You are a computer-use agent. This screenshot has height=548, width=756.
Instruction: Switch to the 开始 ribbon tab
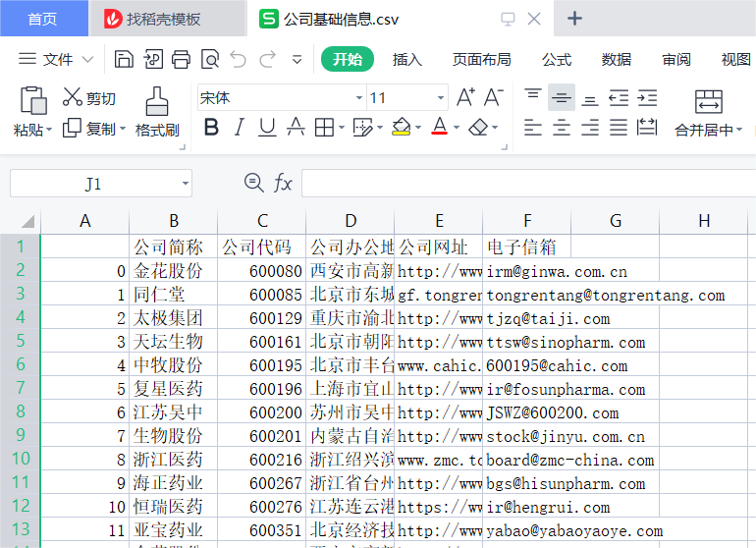pyautogui.click(x=348, y=59)
